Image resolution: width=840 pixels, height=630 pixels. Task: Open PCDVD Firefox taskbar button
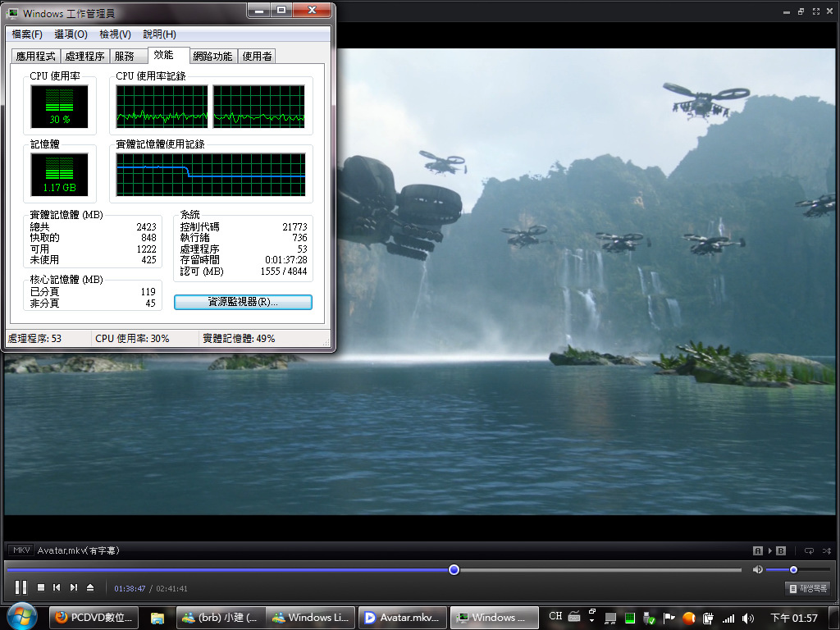(x=94, y=618)
